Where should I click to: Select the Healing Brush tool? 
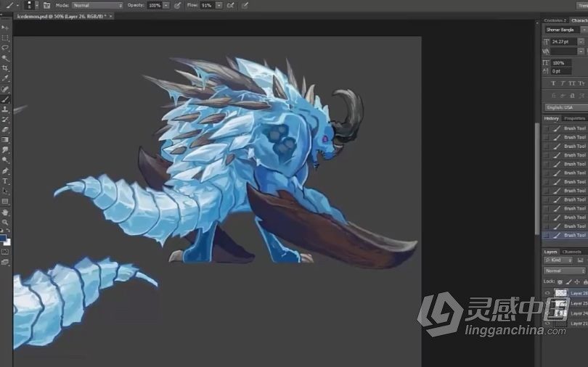pos(5,89)
